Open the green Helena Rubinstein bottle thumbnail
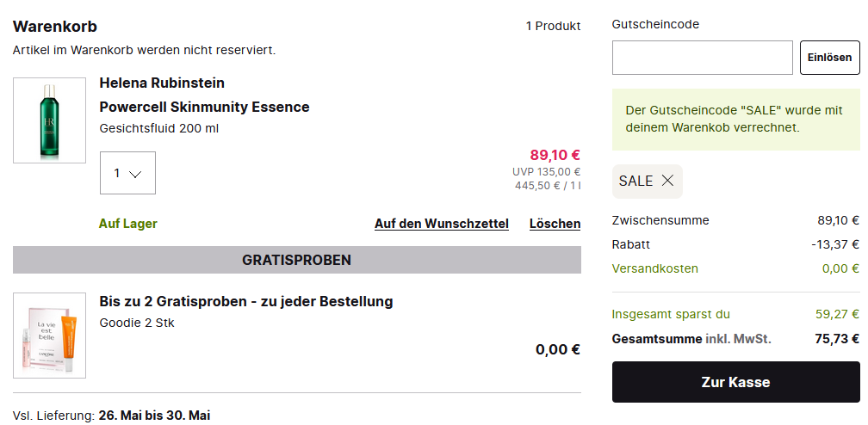 tap(49, 120)
